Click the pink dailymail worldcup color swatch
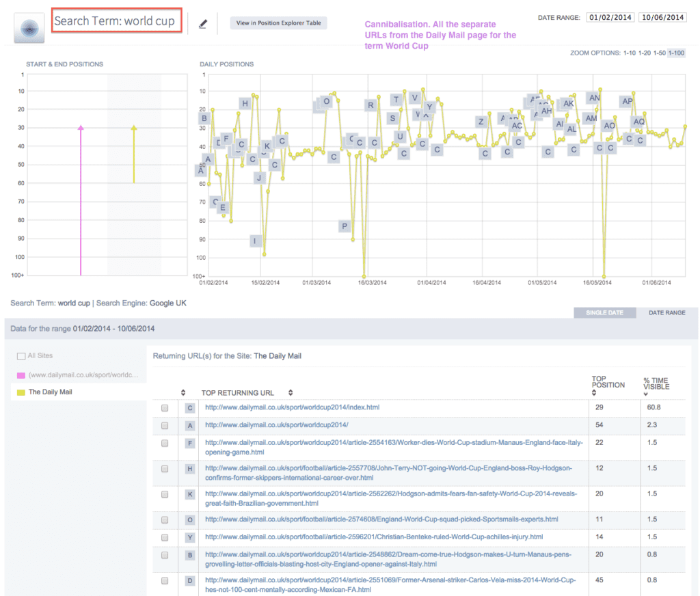This screenshot has width=700, height=596. click(x=21, y=375)
